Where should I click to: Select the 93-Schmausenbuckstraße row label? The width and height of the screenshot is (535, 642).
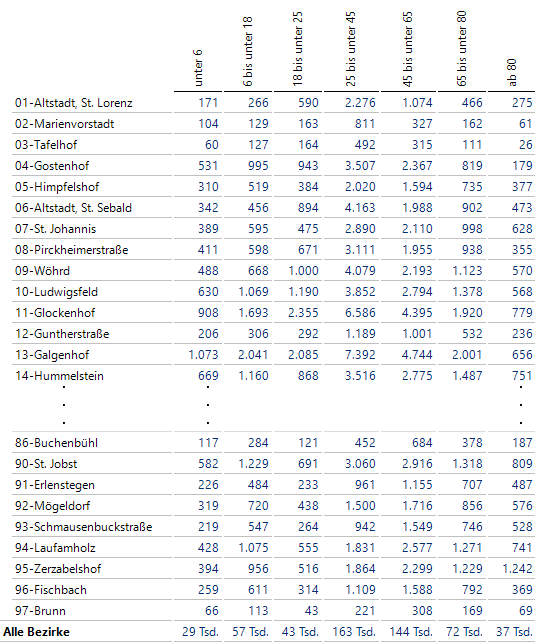click(84, 527)
